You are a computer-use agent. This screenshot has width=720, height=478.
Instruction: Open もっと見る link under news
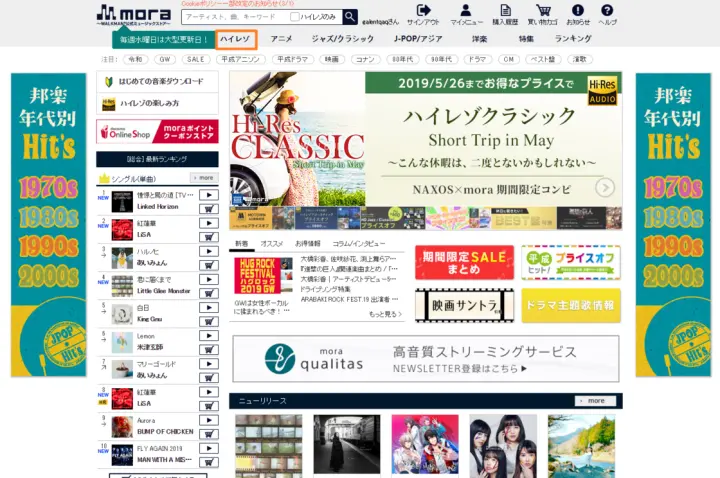[x=385, y=314]
